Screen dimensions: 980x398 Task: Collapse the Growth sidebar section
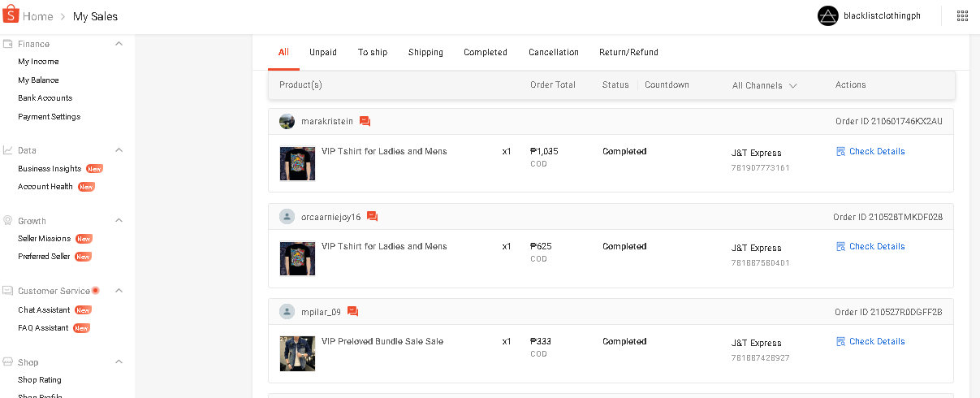click(119, 221)
